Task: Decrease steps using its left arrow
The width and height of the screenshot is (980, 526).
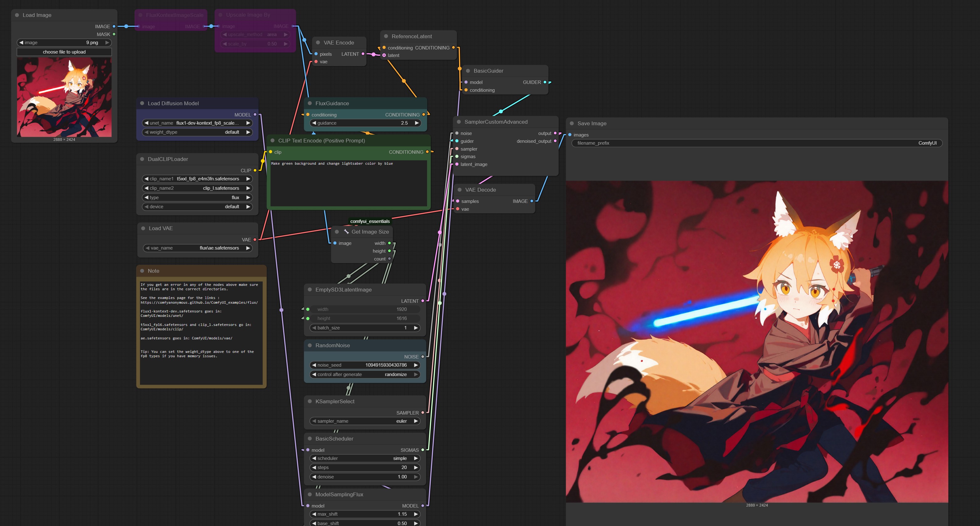Action: [314, 467]
